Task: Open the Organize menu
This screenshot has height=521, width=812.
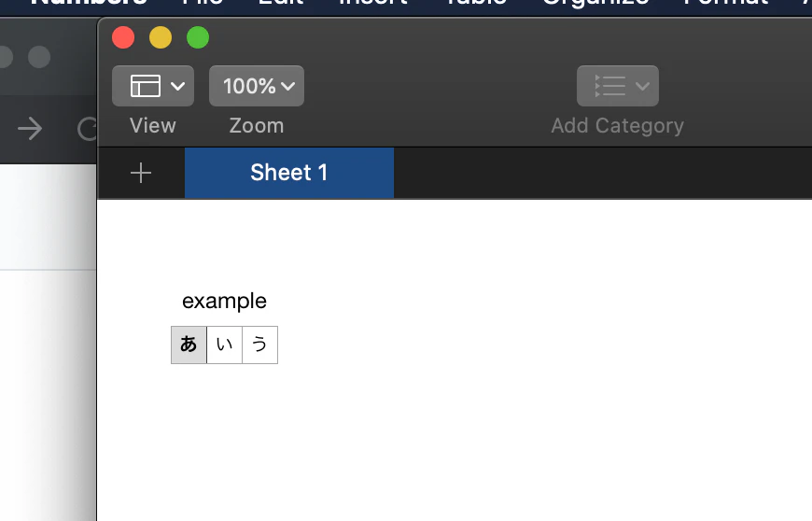Action: click(x=595, y=3)
